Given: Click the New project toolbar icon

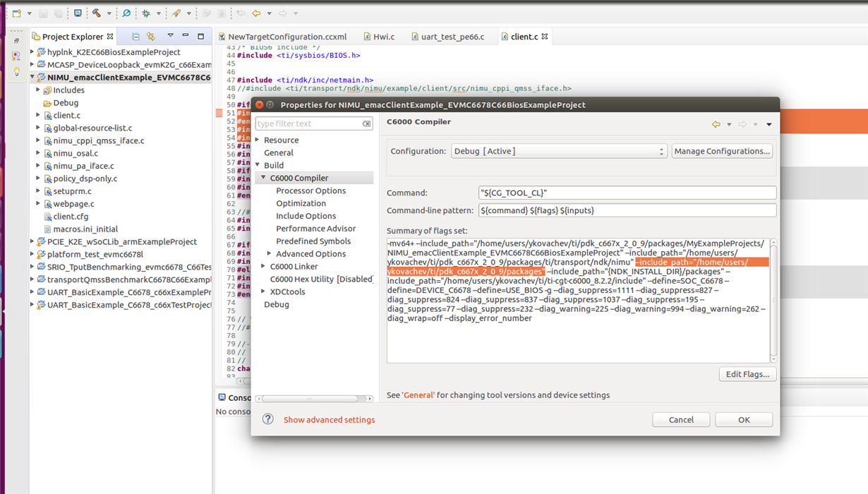Looking at the screenshot, I should (17, 13).
